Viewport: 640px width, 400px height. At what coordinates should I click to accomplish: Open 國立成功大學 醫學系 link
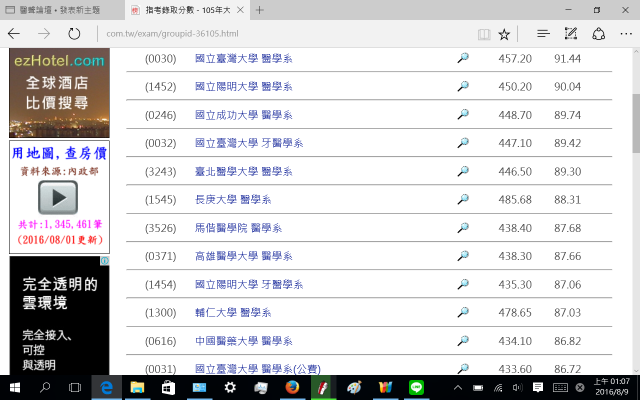coord(244,115)
